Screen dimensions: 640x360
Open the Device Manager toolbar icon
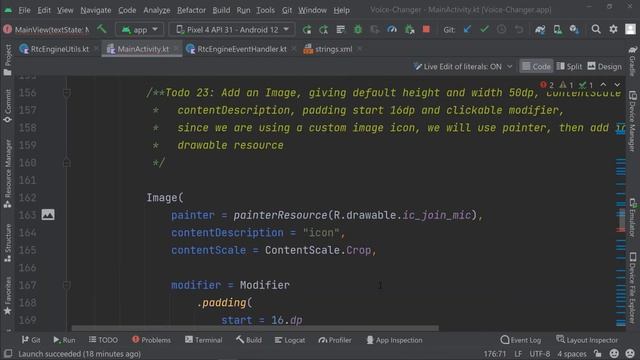(557, 29)
